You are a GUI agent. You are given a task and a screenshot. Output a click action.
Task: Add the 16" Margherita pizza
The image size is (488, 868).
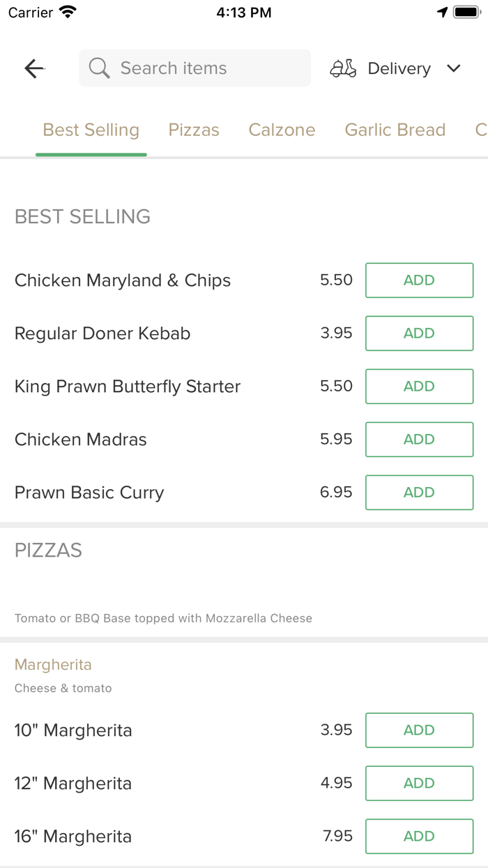[419, 837]
